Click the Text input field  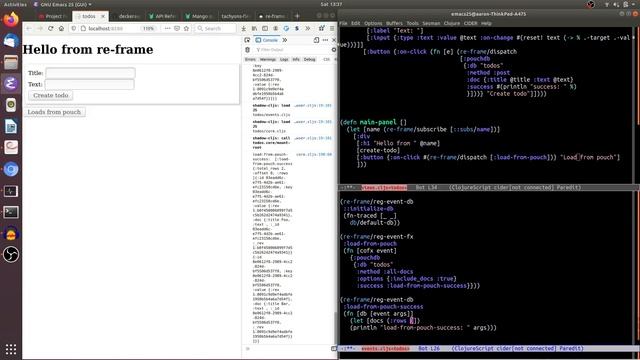[x=89, y=84]
